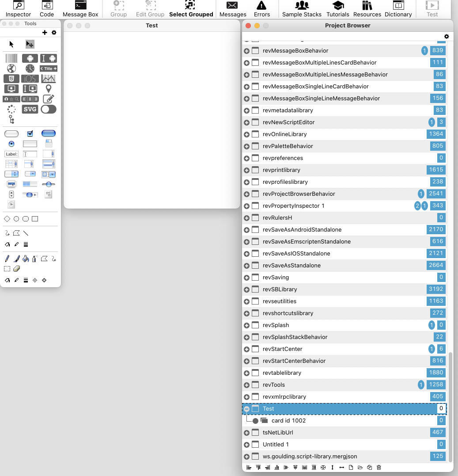Expand the revMessageBoxBehavior stack

[x=246, y=51]
